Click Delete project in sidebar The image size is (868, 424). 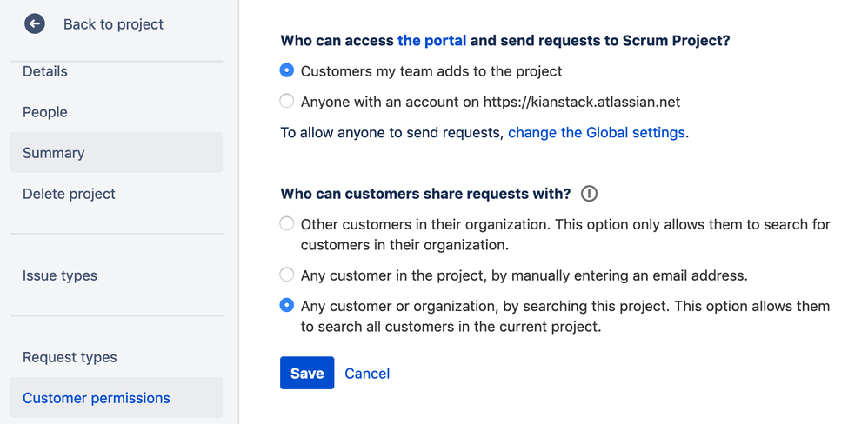click(69, 194)
